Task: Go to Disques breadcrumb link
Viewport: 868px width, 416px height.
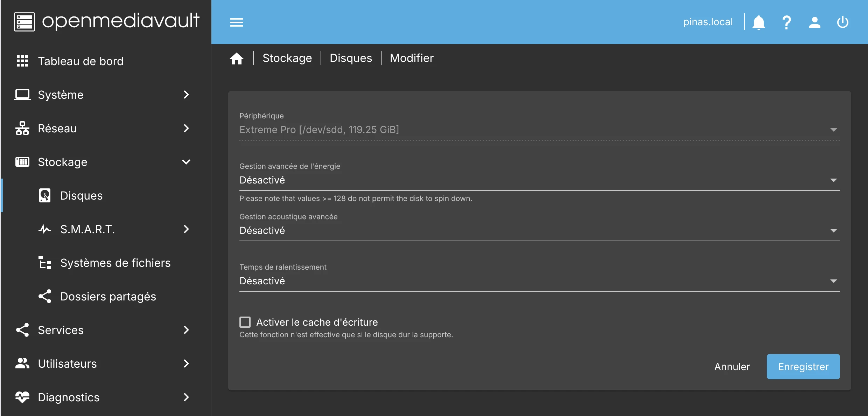Action: coord(351,58)
